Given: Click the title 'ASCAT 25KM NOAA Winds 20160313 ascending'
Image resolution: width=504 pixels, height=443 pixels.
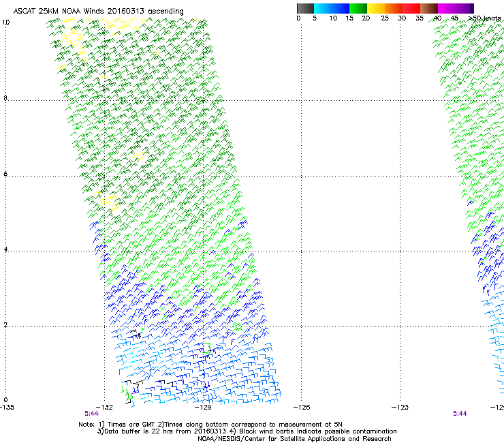Looking at the screenshot, I should [x=98, y=11].
